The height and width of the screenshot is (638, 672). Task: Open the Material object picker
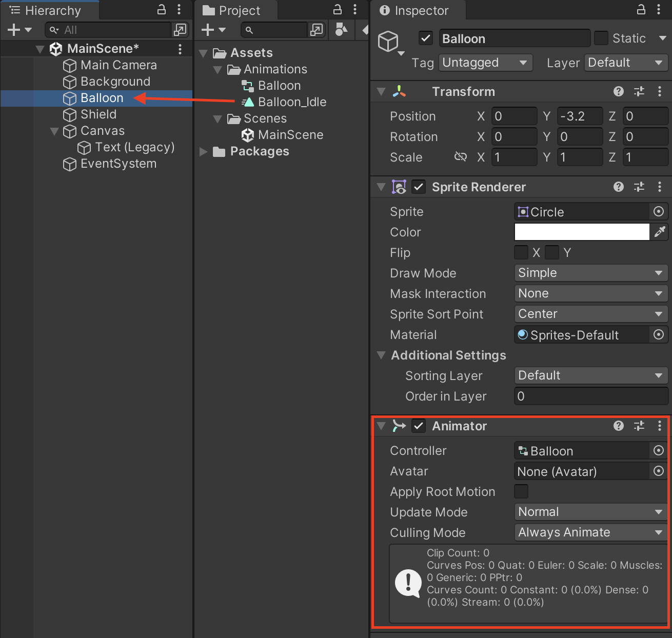[659, 334]
